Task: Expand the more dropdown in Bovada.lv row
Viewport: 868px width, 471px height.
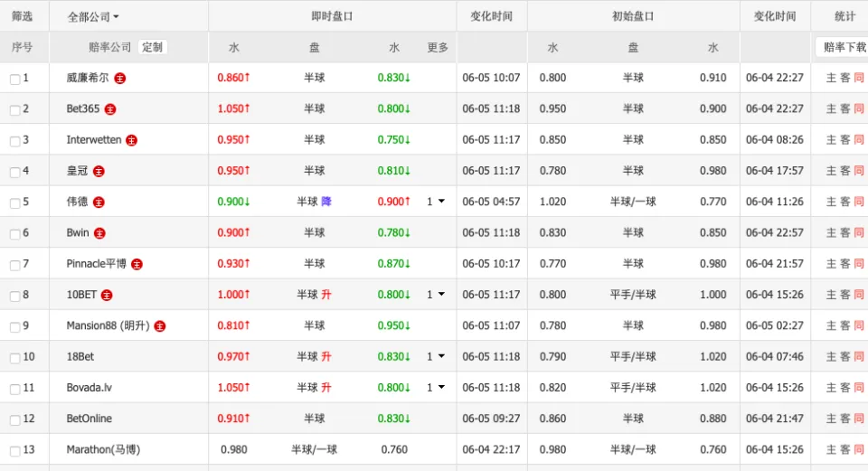Action: 436,388
